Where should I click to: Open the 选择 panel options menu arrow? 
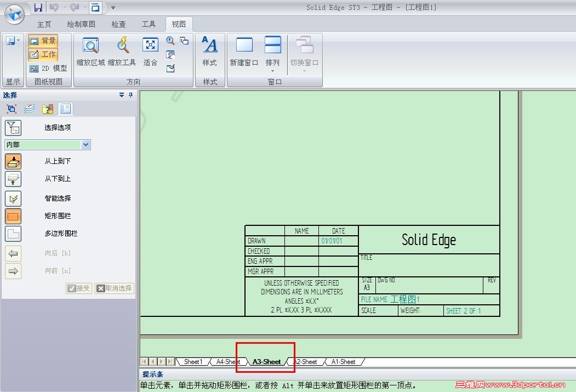[122, 95]
